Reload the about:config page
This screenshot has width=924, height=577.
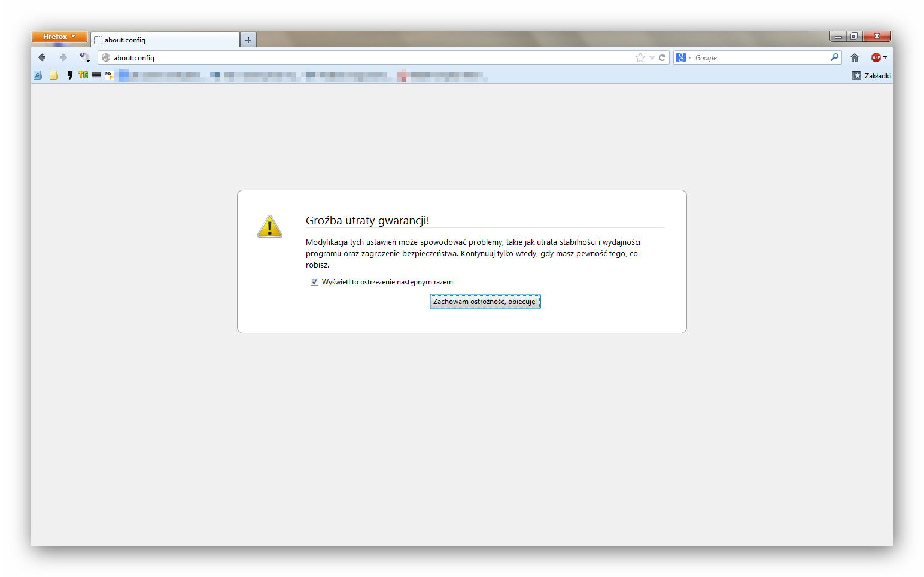pos(662,57)
